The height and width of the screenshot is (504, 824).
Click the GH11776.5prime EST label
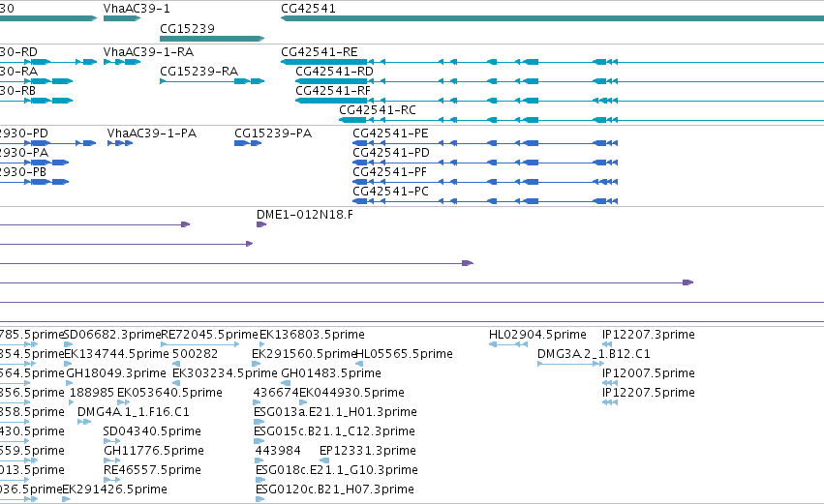coord(154,451)
